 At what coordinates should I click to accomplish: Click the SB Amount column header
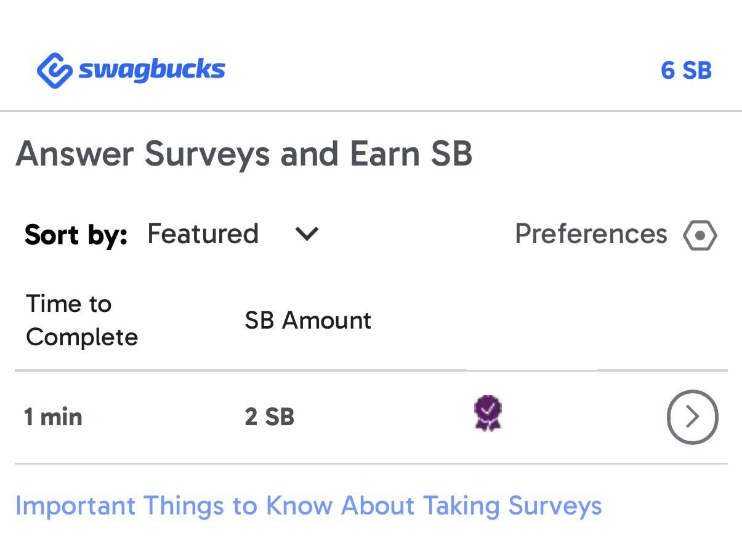pos(308,321)
